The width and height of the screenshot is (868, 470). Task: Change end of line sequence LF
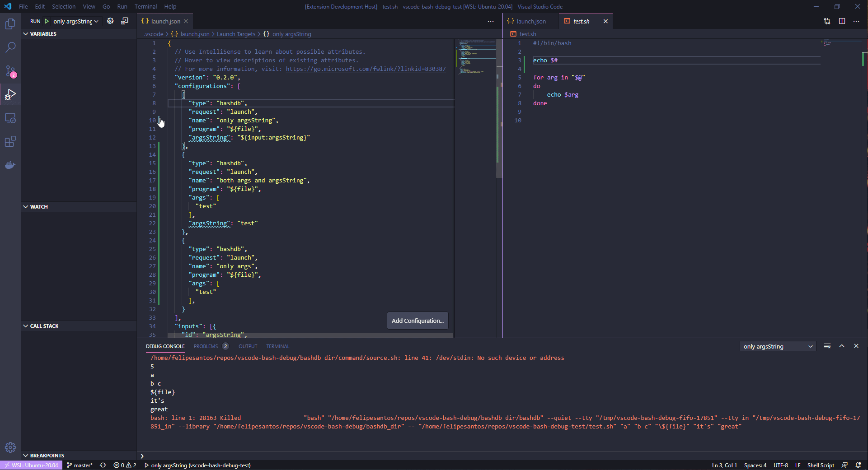tap(798, 465)
